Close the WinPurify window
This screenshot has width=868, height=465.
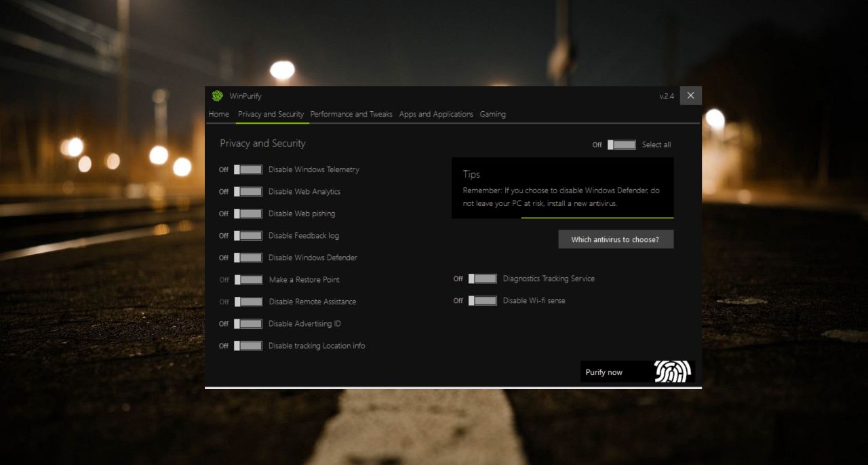tap(690, 96)
